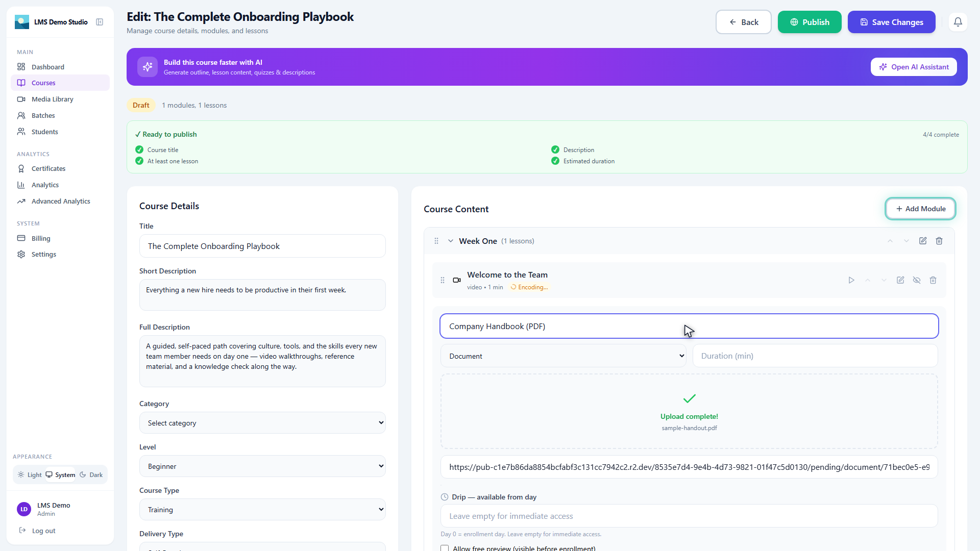
Task: Move the Week One module down
Action: pyautogui.click(x=906, y=241)
